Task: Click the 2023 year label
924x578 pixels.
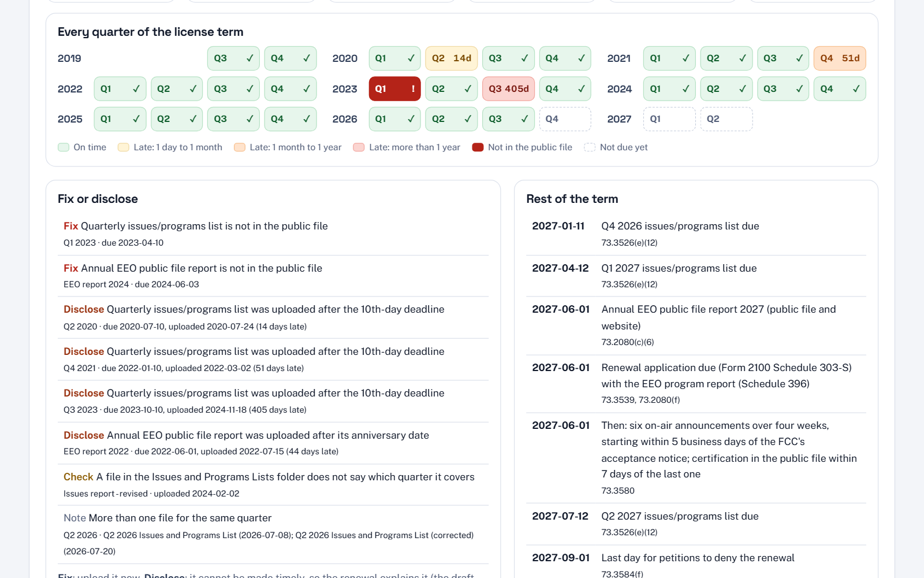Action: 345,89
